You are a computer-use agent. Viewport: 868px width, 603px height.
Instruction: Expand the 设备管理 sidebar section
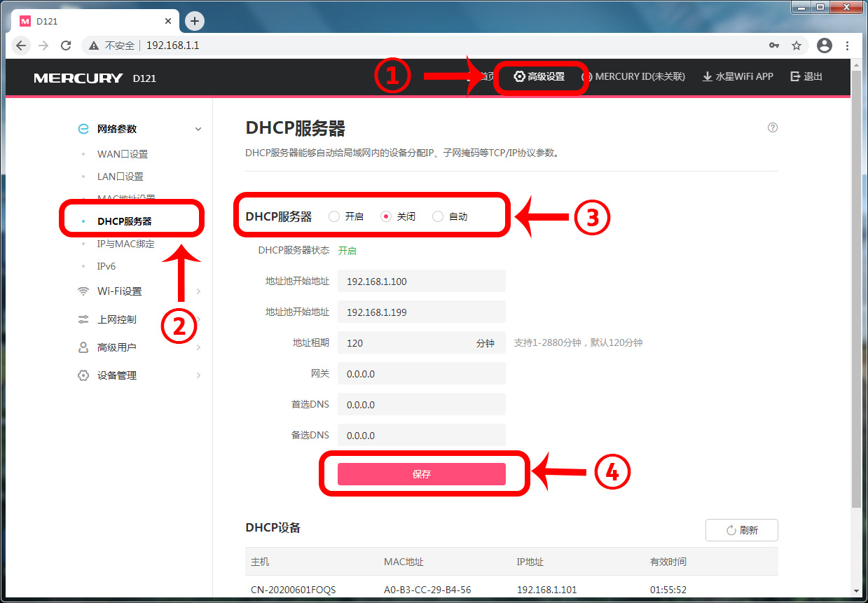pos(198,375)
